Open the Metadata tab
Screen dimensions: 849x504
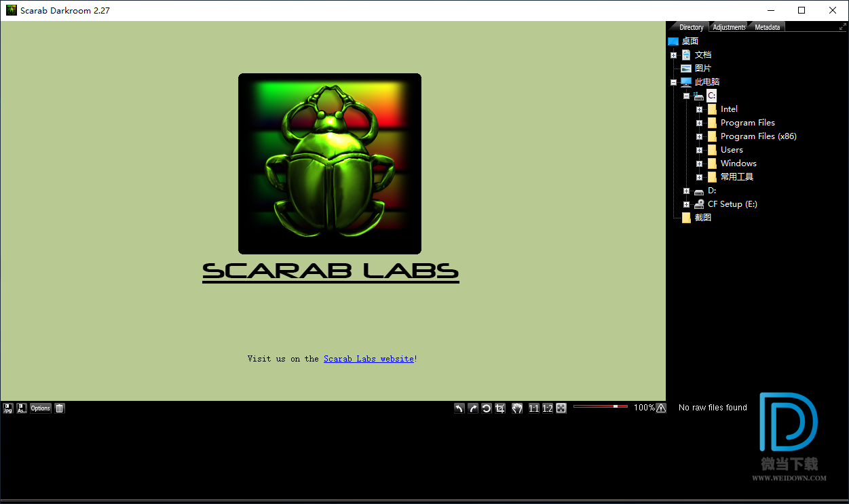[x=767, y=27]
